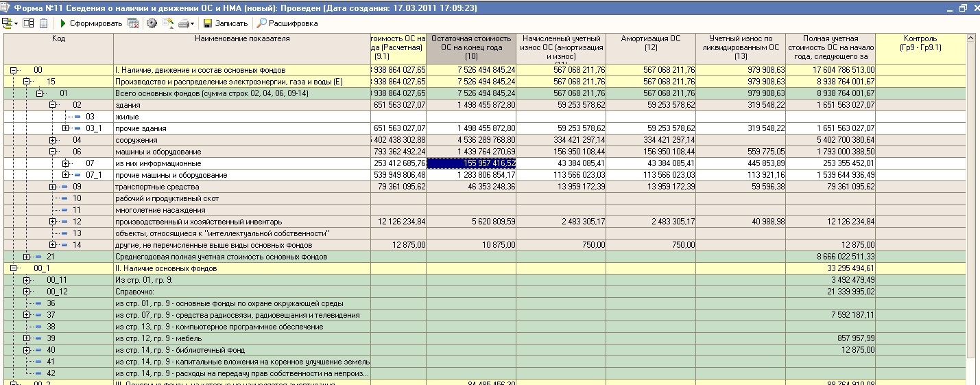This screenshot has width=980, height=385.
Task: Expand row 12 производственный и хозяйственный инвентарь
Action: pos(52,222)
